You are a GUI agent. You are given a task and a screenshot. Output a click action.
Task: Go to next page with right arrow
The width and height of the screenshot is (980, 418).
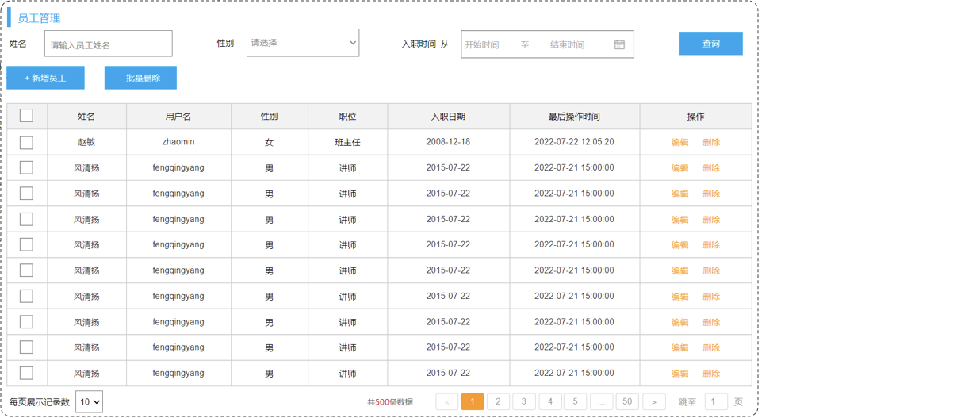click(653, 402)
